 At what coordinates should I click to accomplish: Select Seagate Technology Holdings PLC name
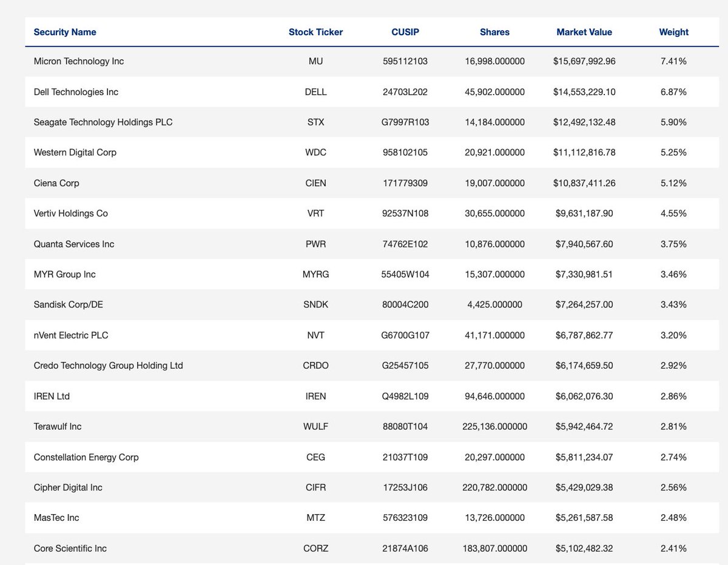click(103, 122)
